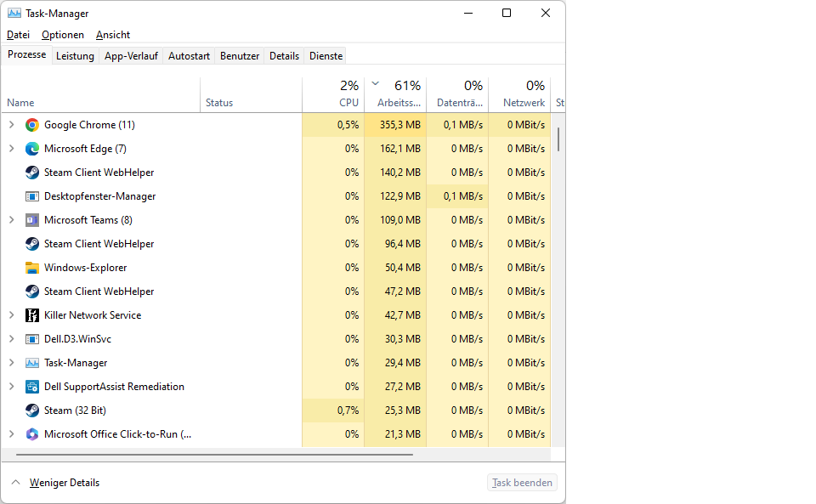Sort processes by Status column
This screenshot has width=816, height=504.
251,95
